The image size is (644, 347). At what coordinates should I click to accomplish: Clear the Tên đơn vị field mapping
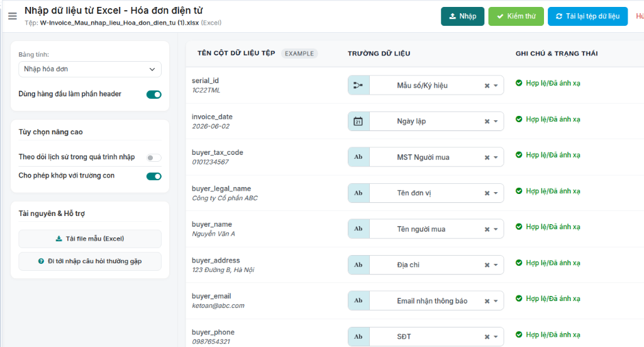click(x=487, y=193)
